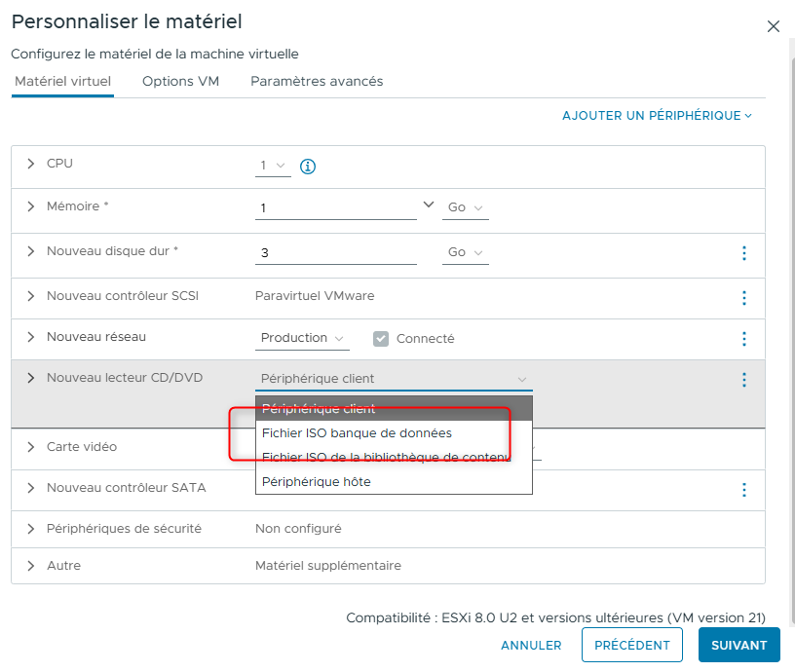Screen dimensions: 795x672
Task: Click the PRÉCÉDENT button
Action: 631,645
